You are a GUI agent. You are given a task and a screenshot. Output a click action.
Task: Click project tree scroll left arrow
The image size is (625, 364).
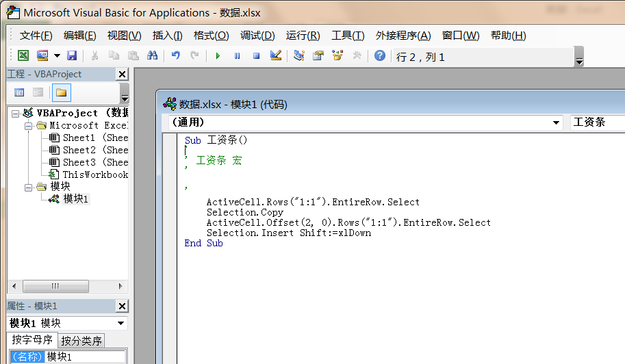14,286
